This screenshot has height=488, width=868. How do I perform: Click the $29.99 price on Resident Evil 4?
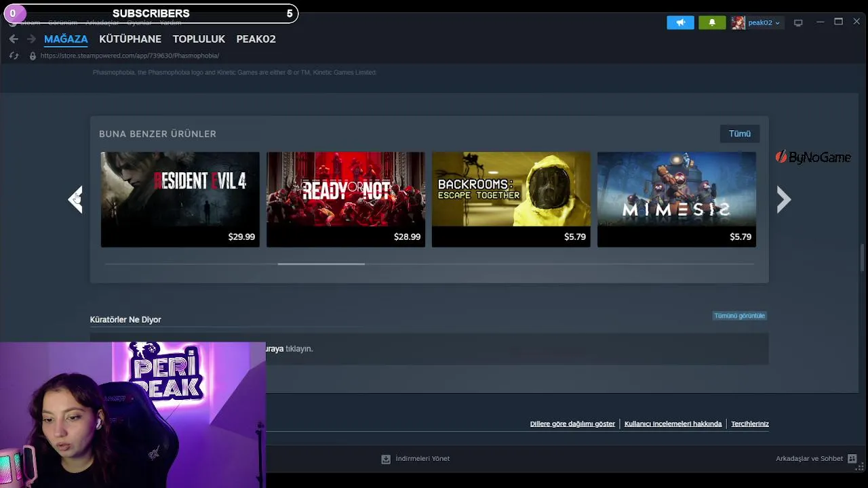[241, 237]
